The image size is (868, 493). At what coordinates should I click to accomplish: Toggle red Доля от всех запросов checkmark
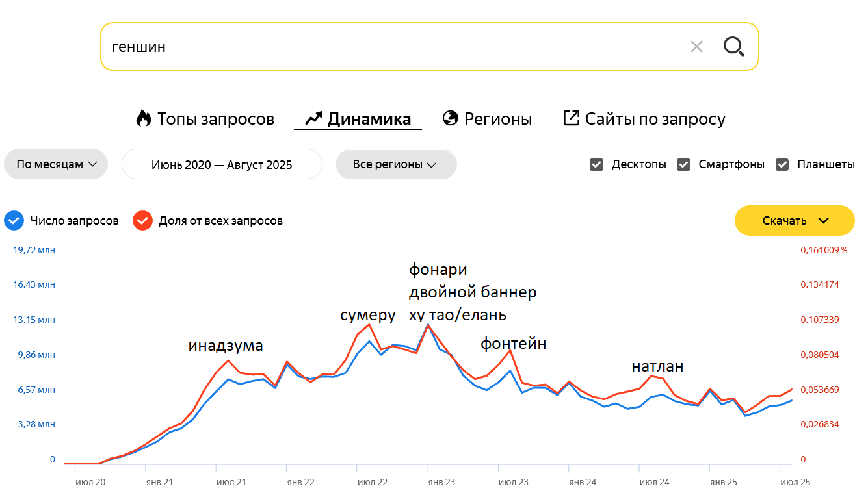[x=142, y=221]
